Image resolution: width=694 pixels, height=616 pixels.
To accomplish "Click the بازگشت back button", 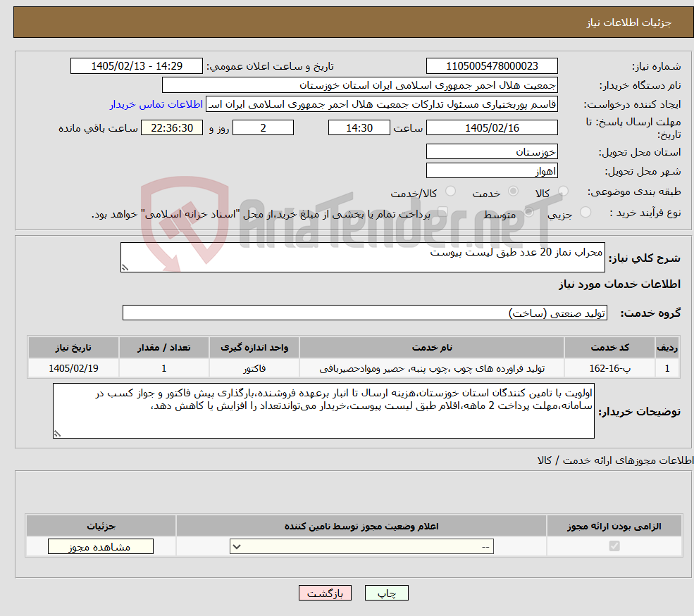I will 325,593.
